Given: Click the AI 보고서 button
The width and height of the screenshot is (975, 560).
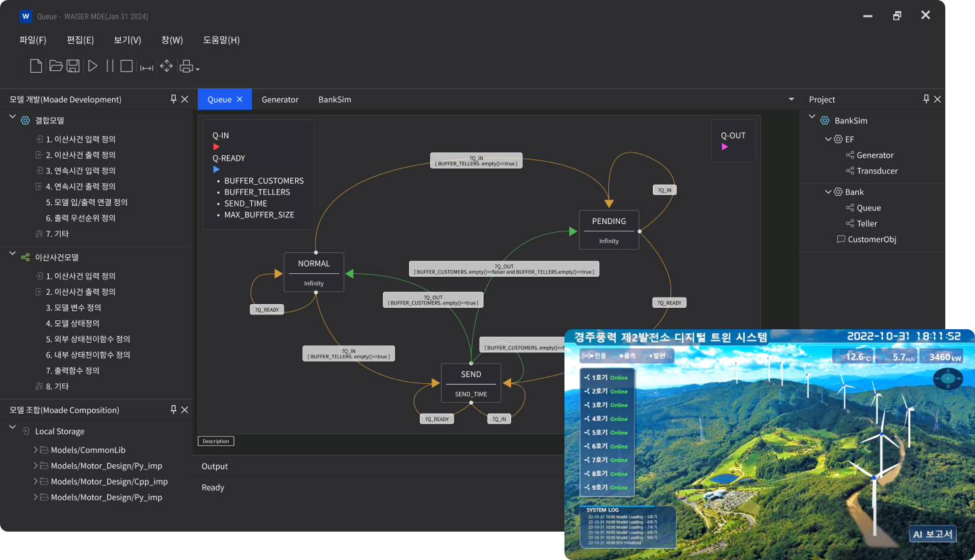Looking at the screenshot, I should click(932, 534).
